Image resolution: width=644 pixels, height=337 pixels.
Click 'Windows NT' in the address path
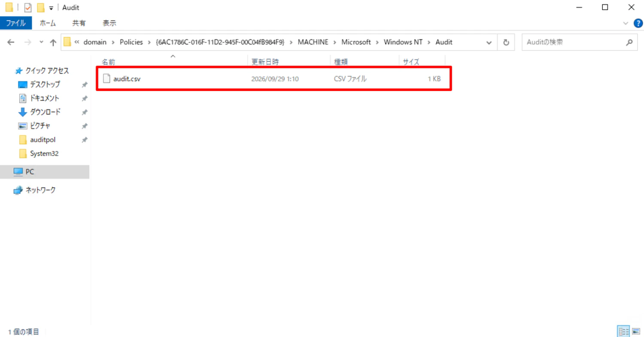point(403,42)
